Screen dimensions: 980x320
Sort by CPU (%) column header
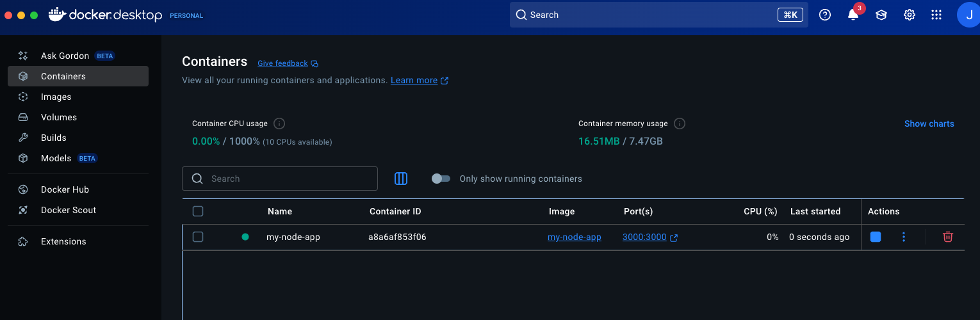(x=760, y=211)
